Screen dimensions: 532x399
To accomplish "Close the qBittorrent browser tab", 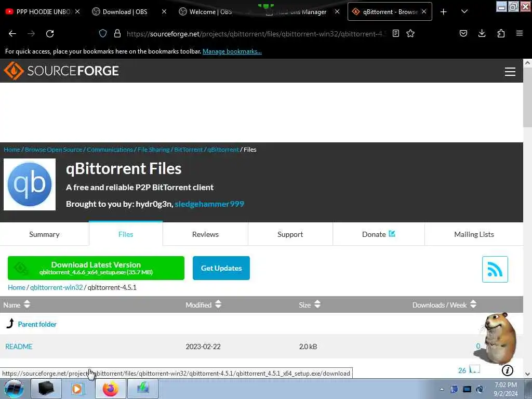I will click(424, 11).
